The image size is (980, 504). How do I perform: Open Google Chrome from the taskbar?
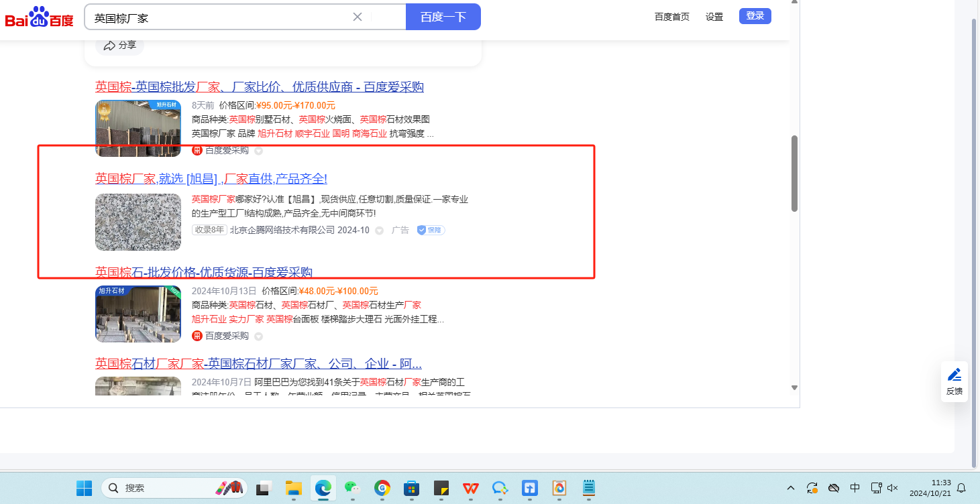point(382,488)
